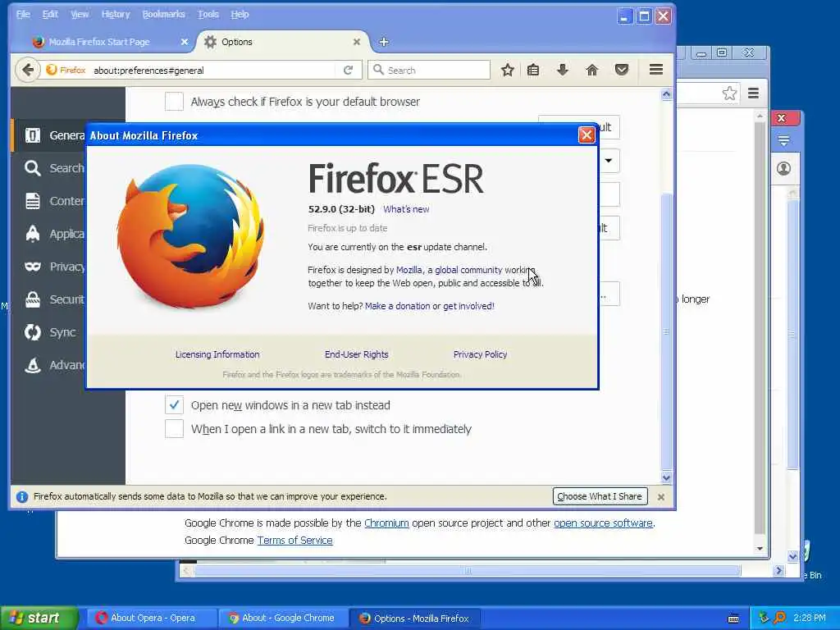The image size is (840, 630).
Task: Open Licensing Information link
Action: [217, 354]
